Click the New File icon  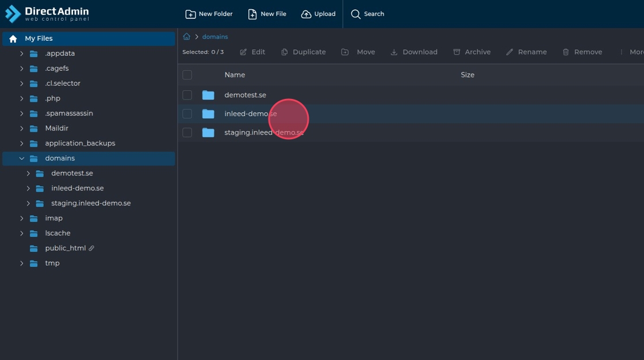252,14
